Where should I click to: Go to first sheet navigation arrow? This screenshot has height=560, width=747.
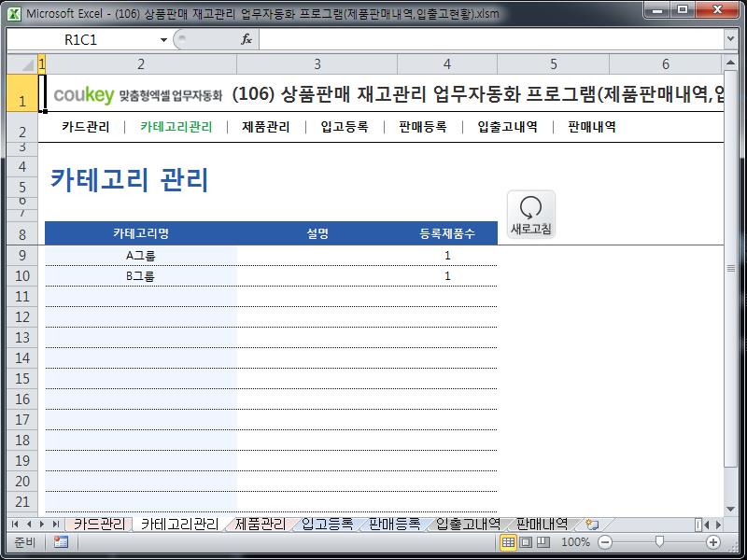click(15, 525)
